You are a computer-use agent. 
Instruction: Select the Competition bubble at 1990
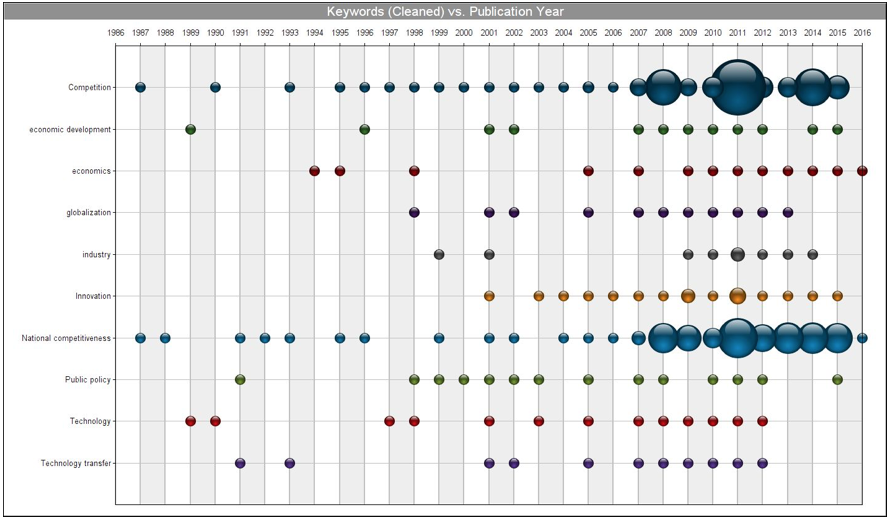215,87
